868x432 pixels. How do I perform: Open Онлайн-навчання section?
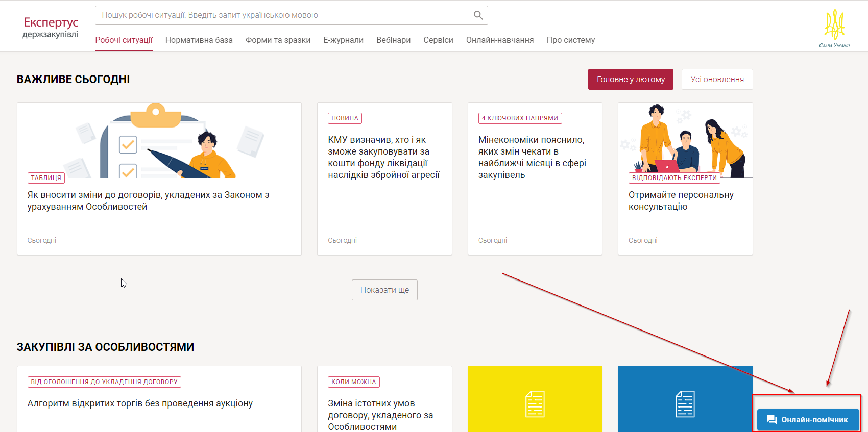click(x=500, y=40)
